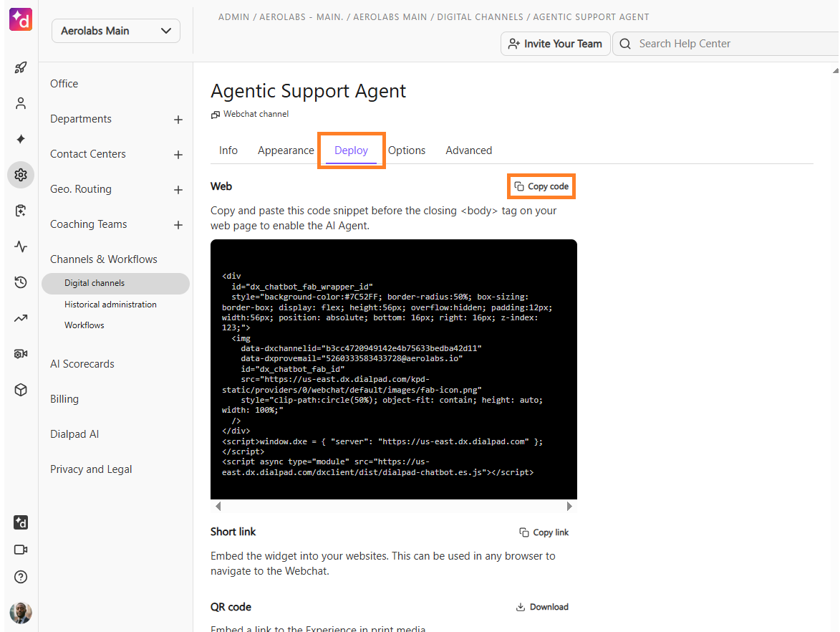Viewport: 840px width, 632px height.
Task: Add a new Department with plus icon
Action: [x=178, y=120]
